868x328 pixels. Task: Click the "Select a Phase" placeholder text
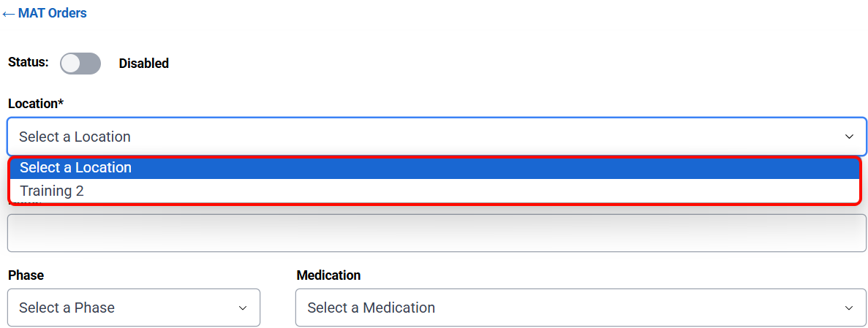[x=67, y=308]
